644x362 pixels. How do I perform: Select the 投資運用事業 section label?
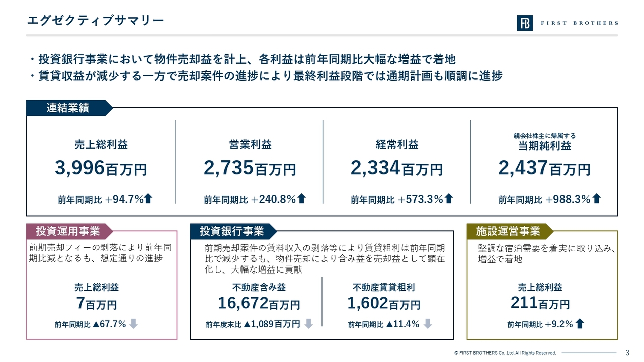tap(69, 231)
